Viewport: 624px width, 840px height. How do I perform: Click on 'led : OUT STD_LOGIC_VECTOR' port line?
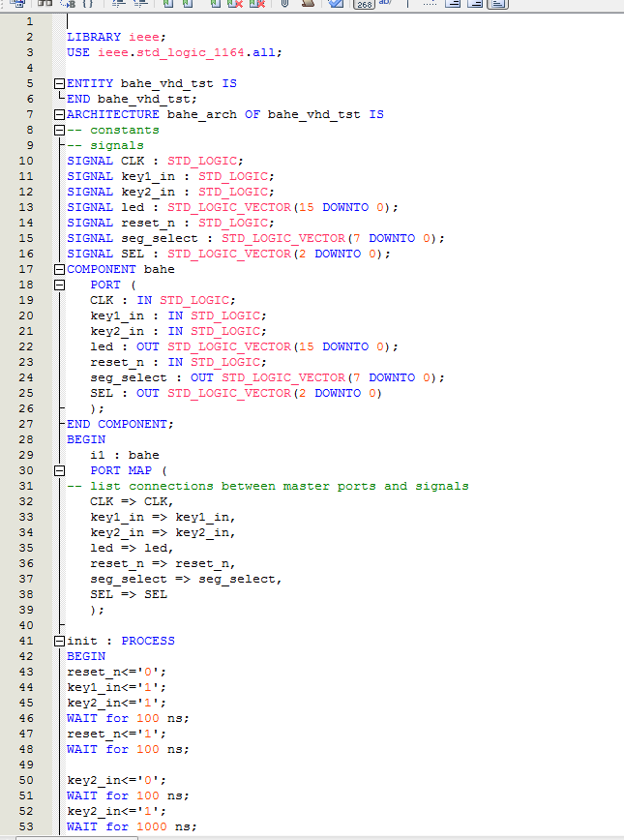[x=244, y=347]
